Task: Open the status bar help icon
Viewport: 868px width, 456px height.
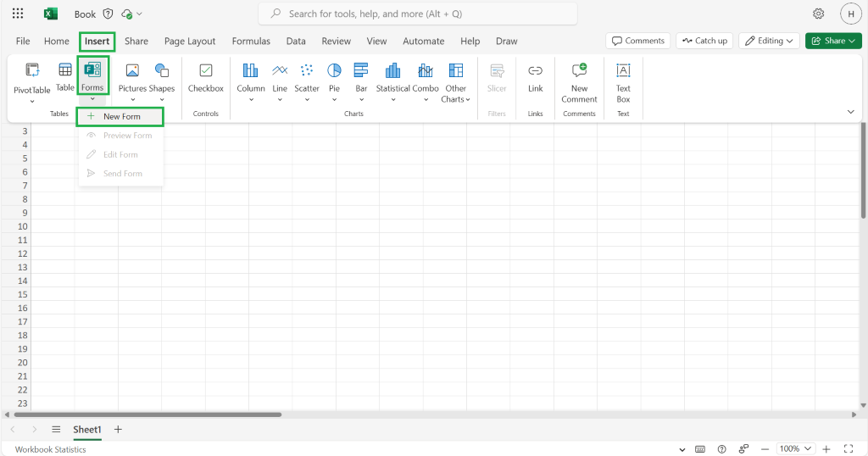Action: pyautogui.click(x=722, y=449)
